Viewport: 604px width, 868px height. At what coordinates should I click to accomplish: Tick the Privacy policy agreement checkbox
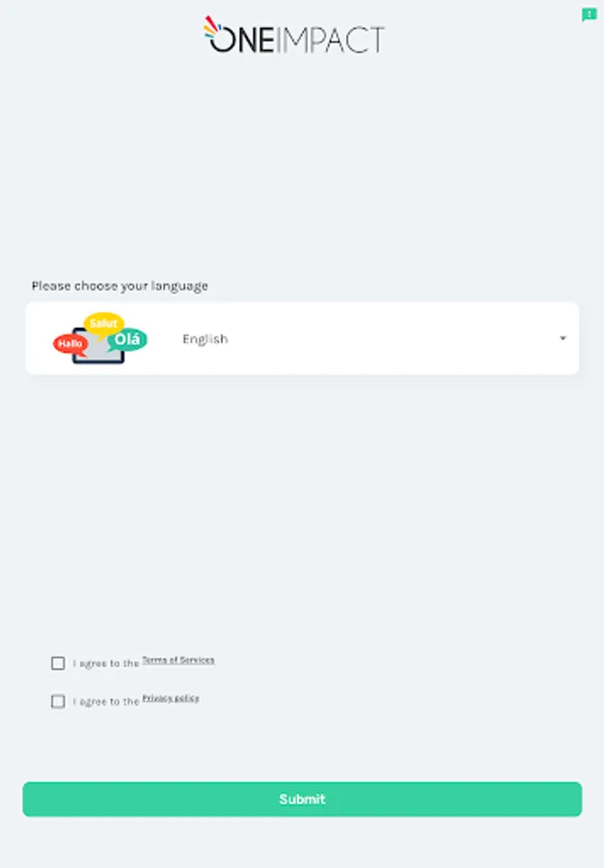pos(58,701)
